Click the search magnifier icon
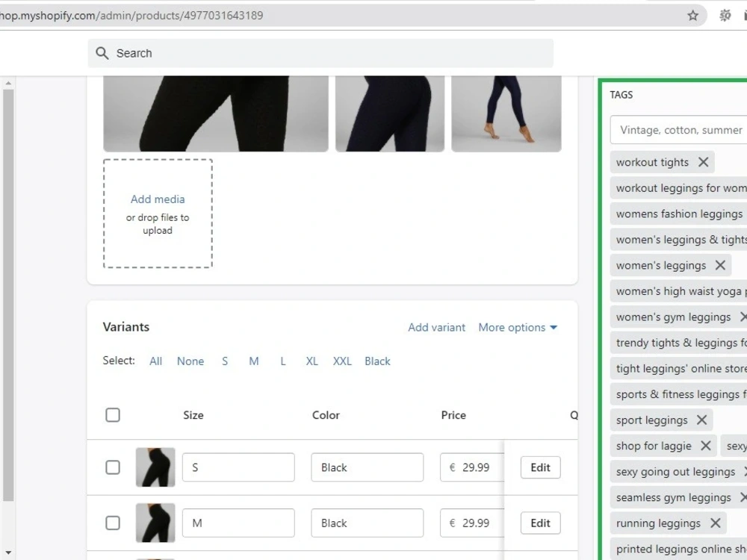The height and width of the screenshot is (560, 747). [x=102, y=53]
